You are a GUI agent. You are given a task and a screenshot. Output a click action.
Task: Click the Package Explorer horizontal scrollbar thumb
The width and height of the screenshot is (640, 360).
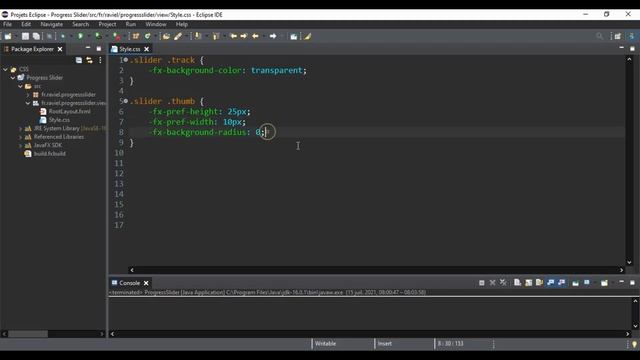[x=28, y=334]
